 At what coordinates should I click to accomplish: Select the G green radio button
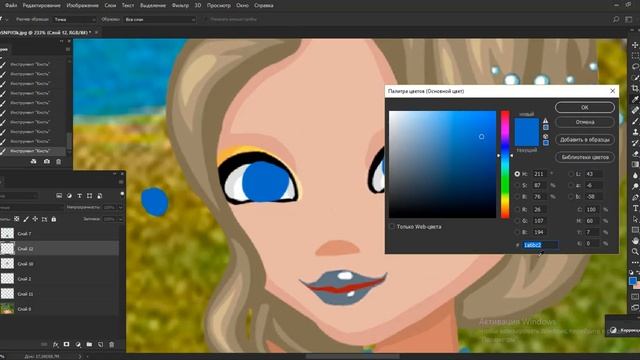click(x=517, y=221)
